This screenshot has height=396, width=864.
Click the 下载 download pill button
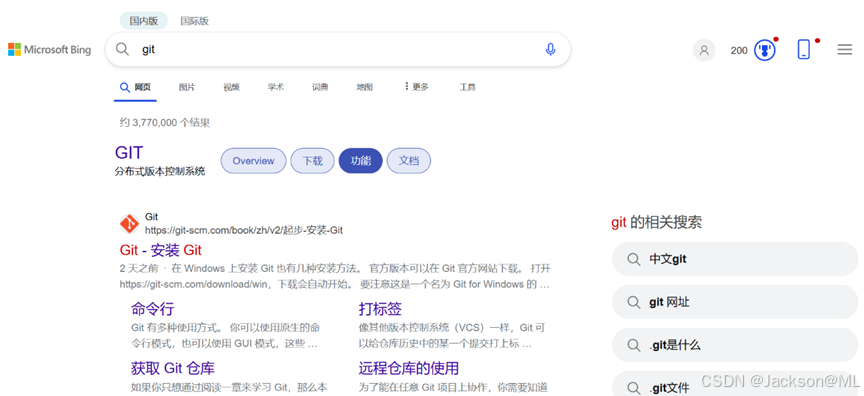point(312,161)
